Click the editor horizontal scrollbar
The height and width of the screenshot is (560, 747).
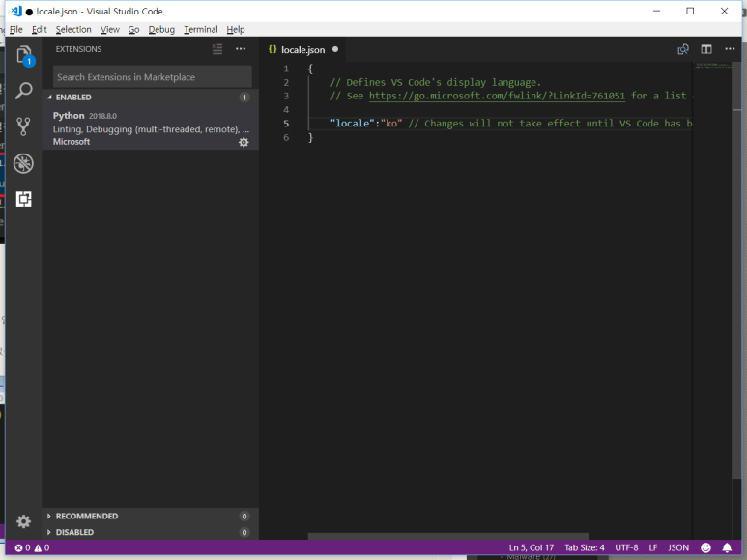448,536
